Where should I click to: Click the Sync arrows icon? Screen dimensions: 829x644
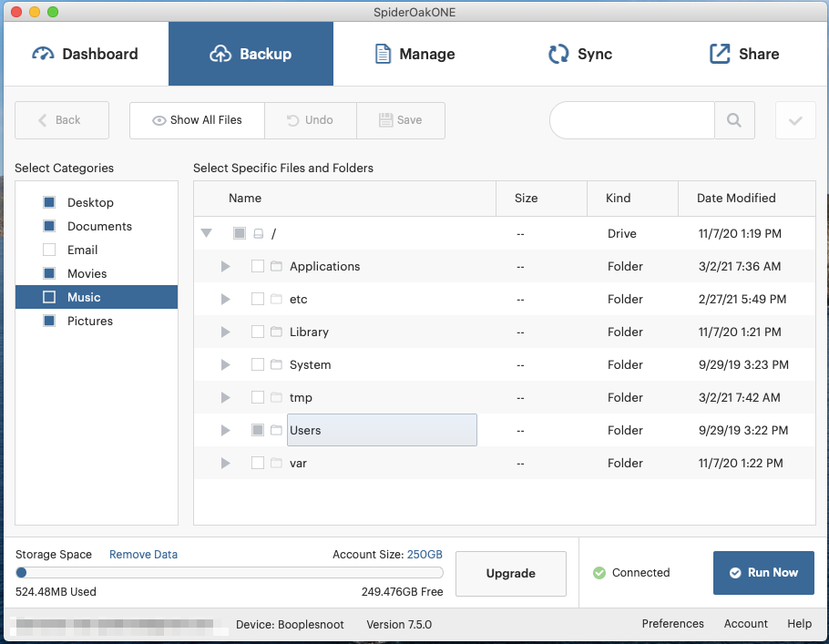tap(558, 54)
